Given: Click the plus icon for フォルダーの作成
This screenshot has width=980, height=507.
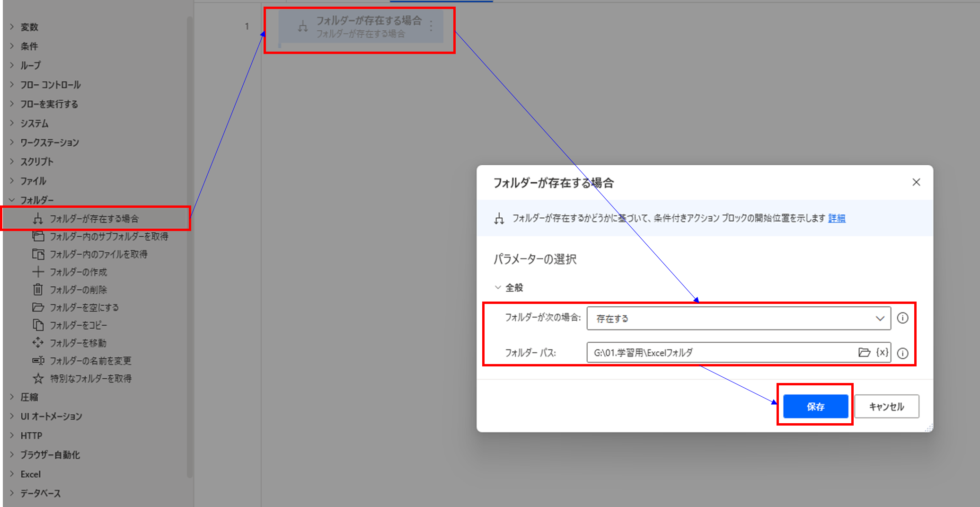Looking at the screenshot, I should (x=38, y=272).
